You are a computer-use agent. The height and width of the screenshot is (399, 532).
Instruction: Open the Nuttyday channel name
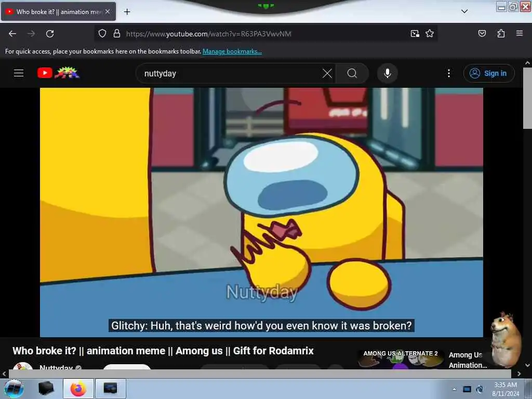click(56, 367)
